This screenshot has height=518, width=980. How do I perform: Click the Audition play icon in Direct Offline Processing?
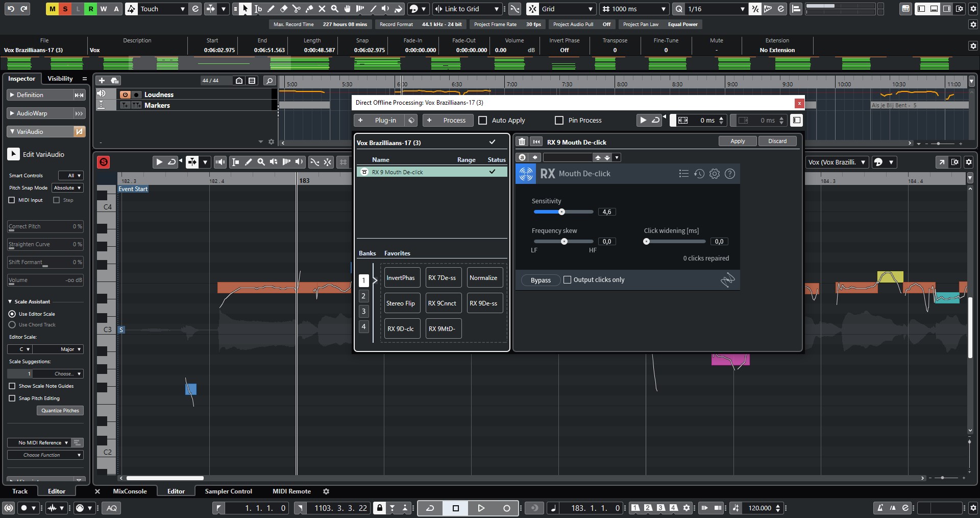[643, 120]
